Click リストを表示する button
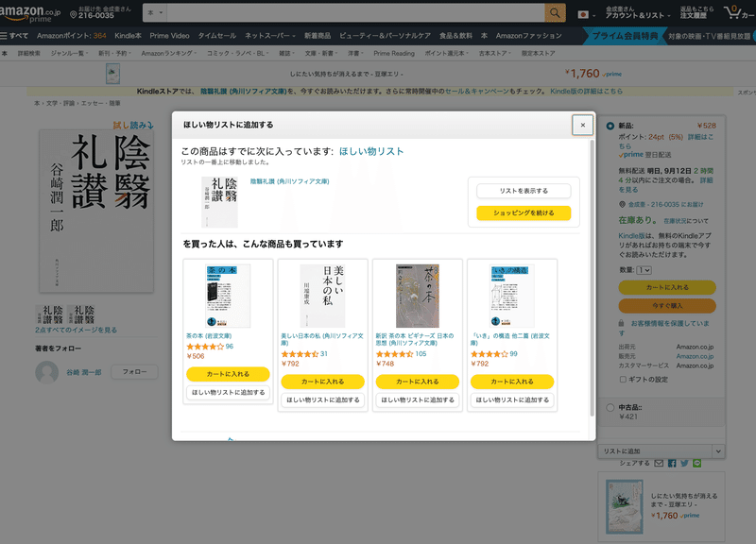Viewport: 756px width, 544px height. pyautogui.click(x=524, y=191)
